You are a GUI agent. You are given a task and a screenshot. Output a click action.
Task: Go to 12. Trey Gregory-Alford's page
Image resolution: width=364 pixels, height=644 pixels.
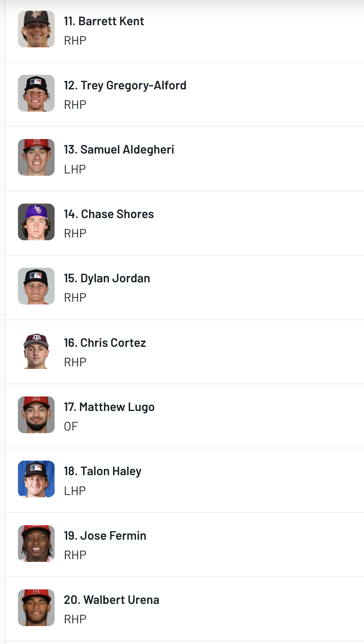click(x=125, y=86)
